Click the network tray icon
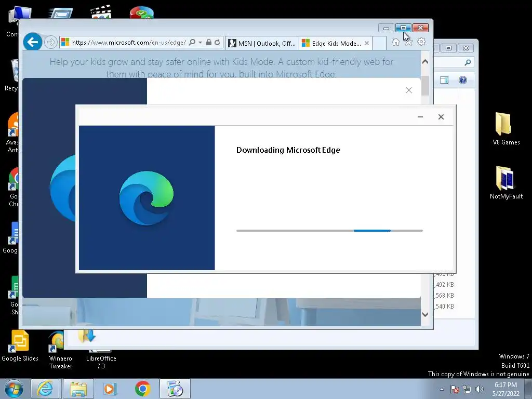The image size is (532, 399). (467, 389)
